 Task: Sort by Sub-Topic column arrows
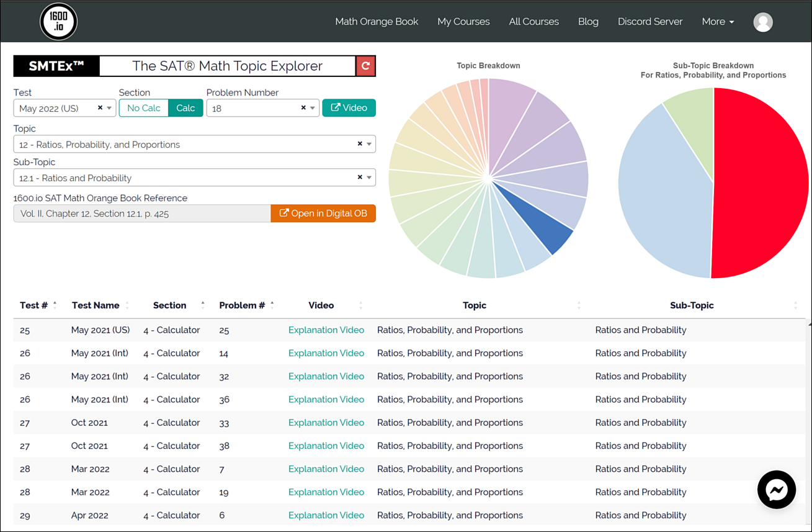(x=795, y=305)
